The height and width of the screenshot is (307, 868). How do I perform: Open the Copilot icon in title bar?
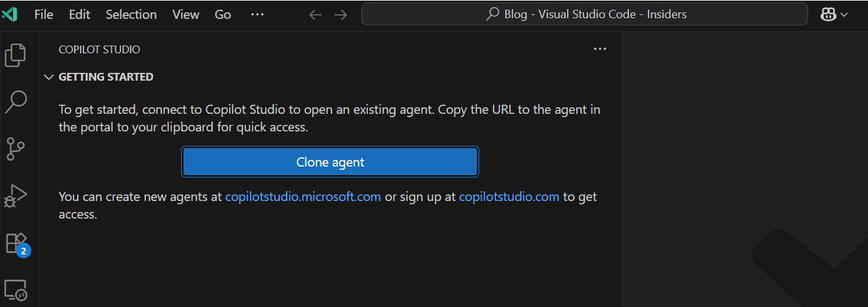[828, 14]
